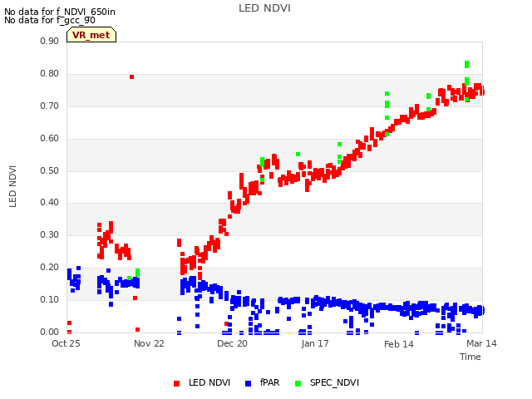Select the LED NDVI chart title

pyautogui.click(x=264, y=8)
